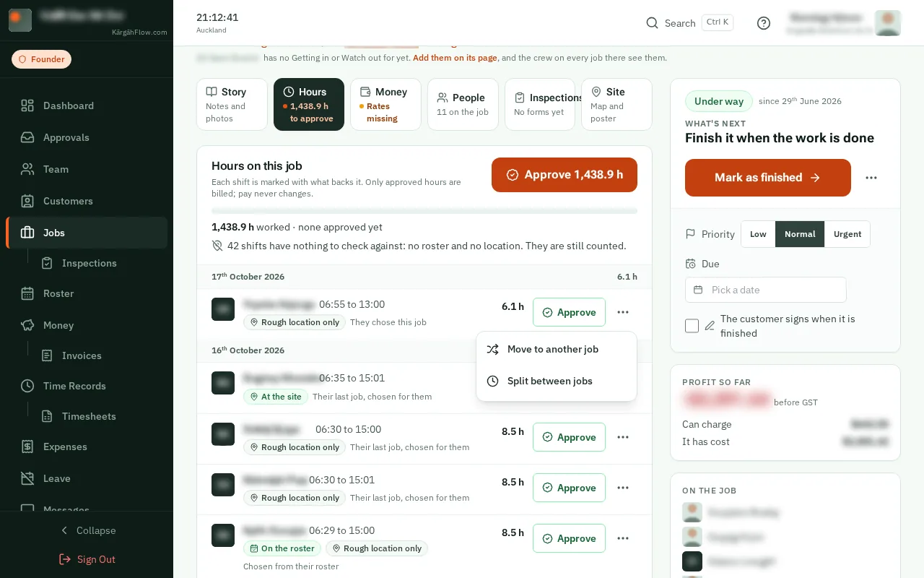Click the Dashboard grid icon in sidebar

[x=27, y=105]
